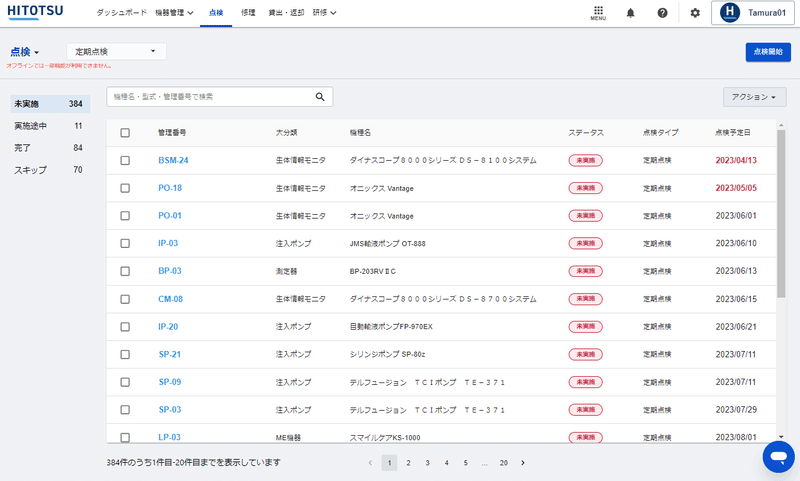This screenshot has width=800, height=481.
Task: Click the 点検予定日 column header
Action: pyautogui.click(x=733, y=133)
